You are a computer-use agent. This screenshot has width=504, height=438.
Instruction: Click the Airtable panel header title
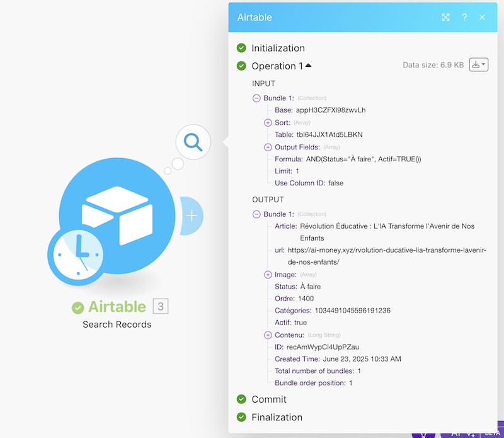click(x=255, y=18)
